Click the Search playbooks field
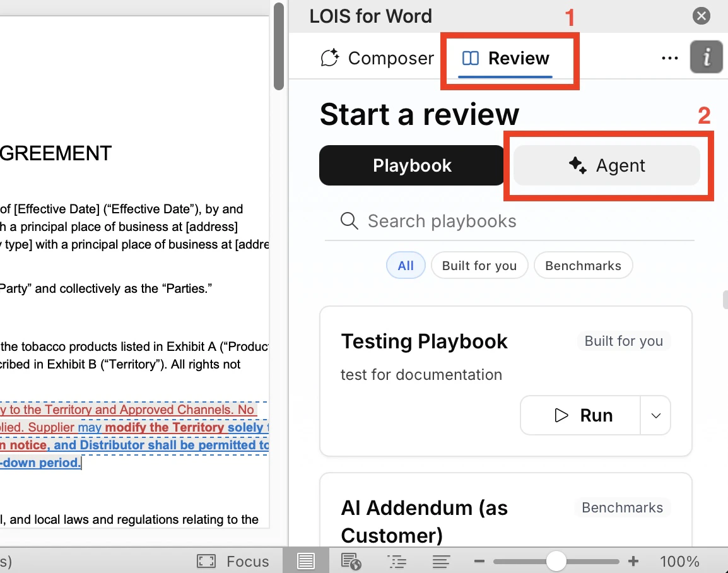 pos(509,221)
